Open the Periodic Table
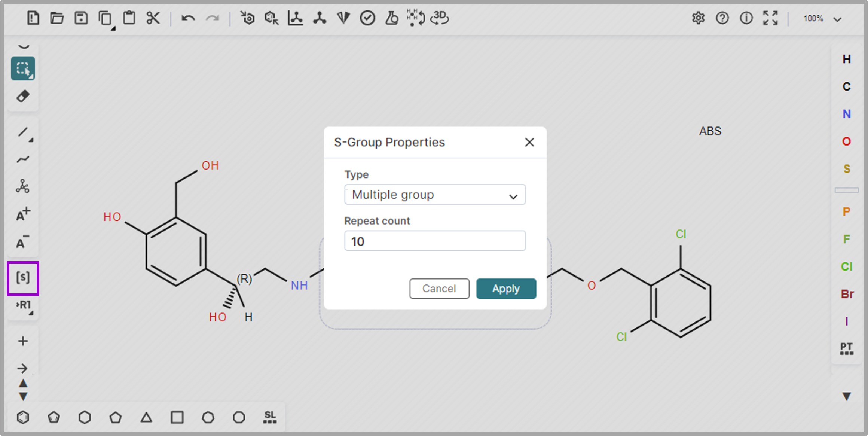Image resolution: width=868 pixels, height=436 pixels. coord(846,348)
